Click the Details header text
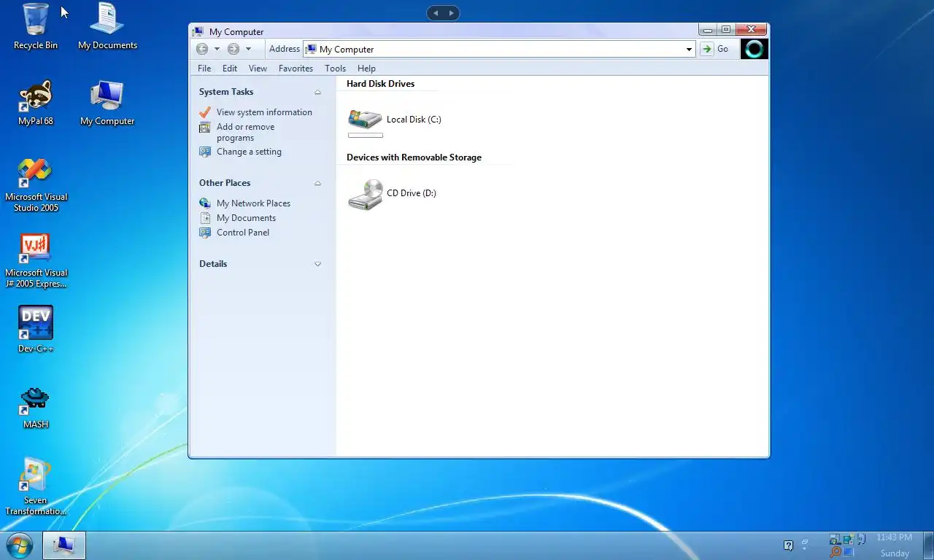934x560 pixels. click(x=213, y=264)
